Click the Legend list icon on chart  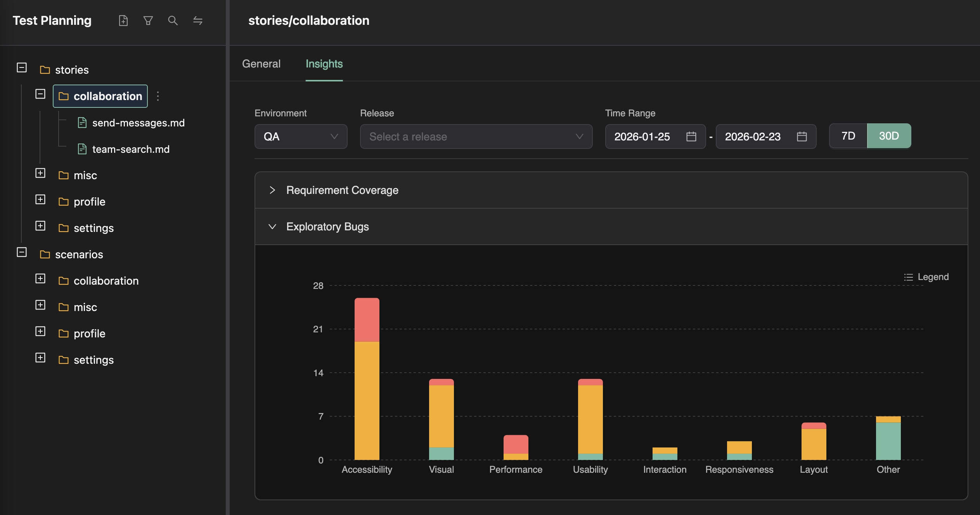click(908, 277)
